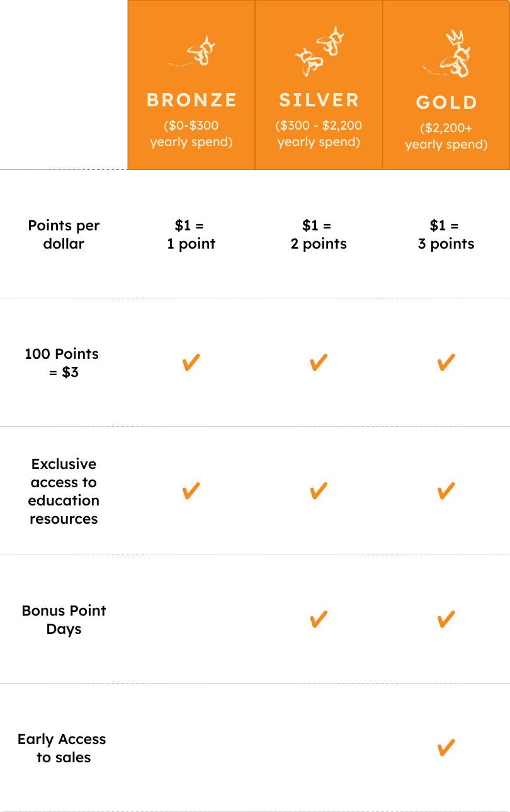
Task: Select the GOLD tier heading
Action: (446, 103)
